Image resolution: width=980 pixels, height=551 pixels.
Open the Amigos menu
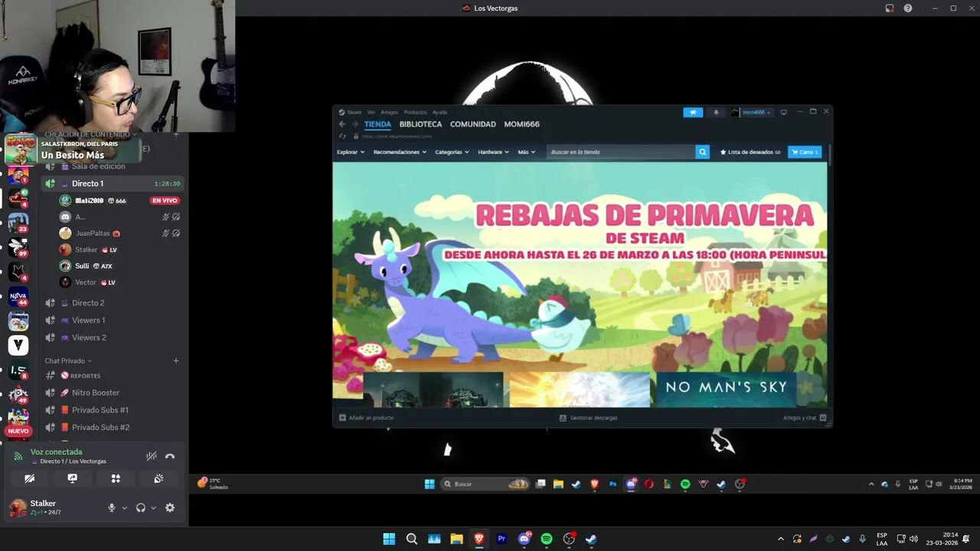[x=389, y=112]
